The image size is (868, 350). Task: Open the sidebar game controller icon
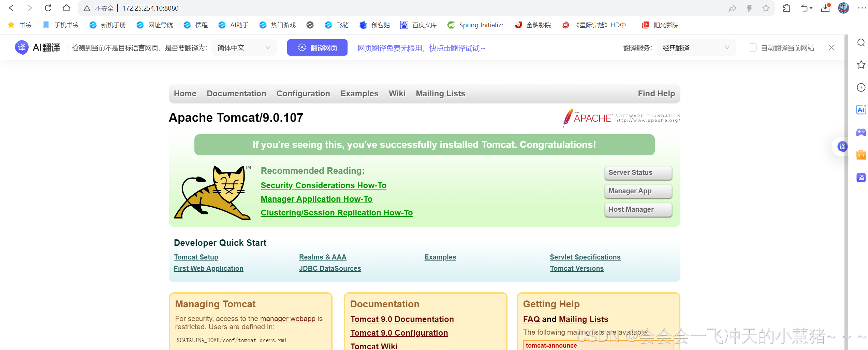coord(861,132)
